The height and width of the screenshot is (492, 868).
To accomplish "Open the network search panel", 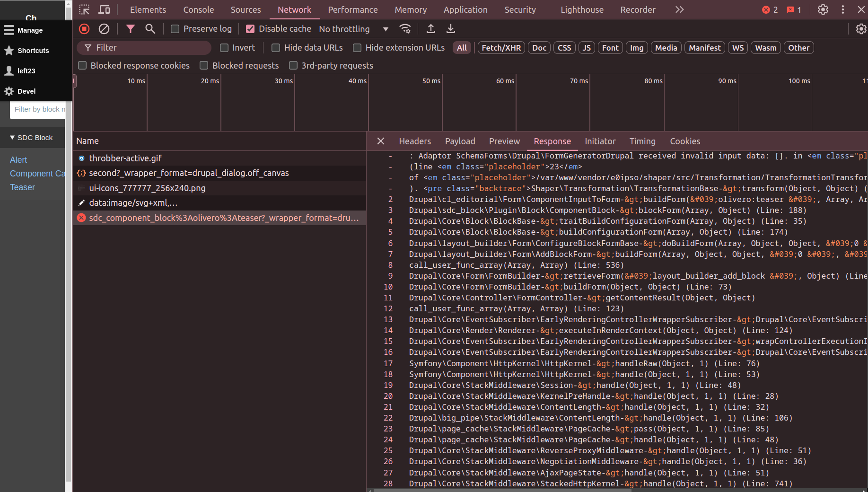I will [x=150, y=29].
